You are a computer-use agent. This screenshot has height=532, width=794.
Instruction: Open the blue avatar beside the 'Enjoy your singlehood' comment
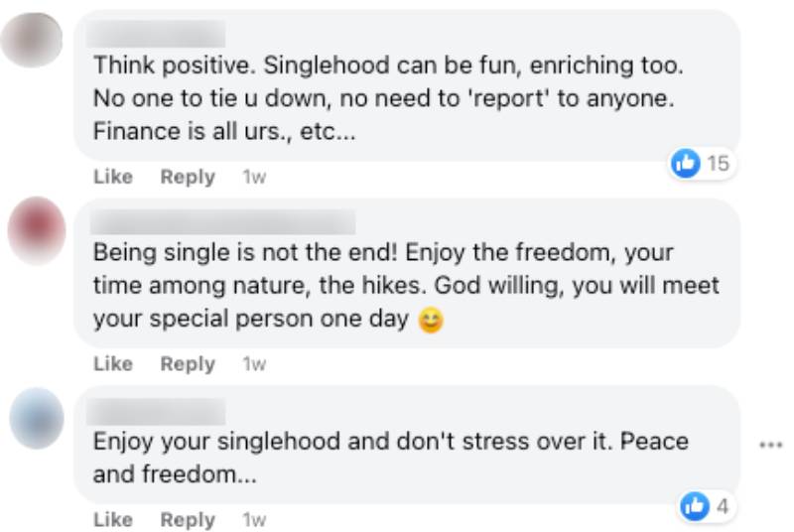click(x=37, y=417)
